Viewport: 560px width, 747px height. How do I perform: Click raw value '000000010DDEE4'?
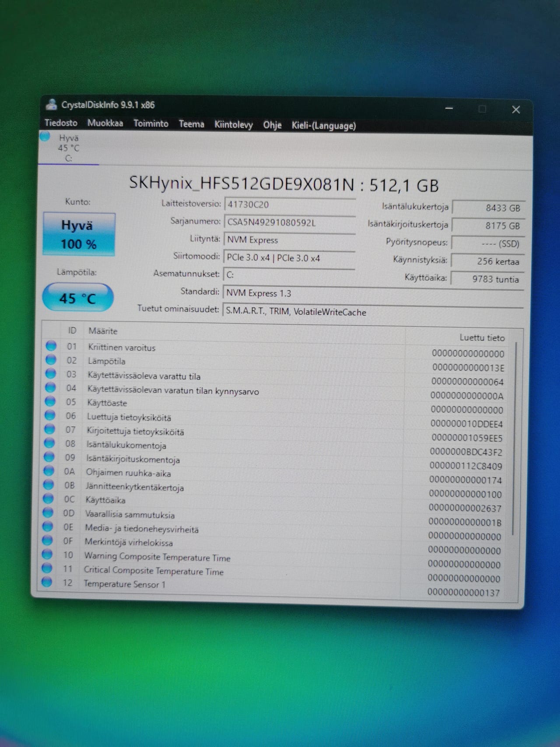[467, 424]
